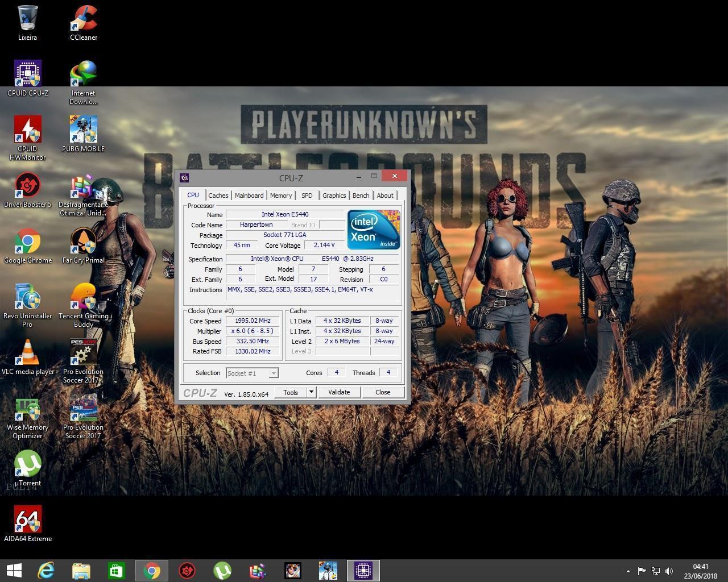Screen dimensions: 728x582
Task: Open File Explorer from the taskbar
Action: click(81, 570)
